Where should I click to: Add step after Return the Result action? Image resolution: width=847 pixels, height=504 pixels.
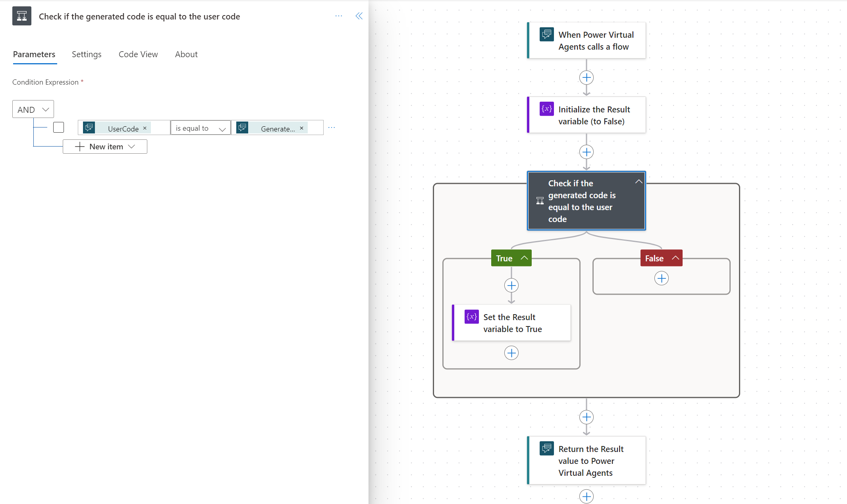(587, 496)
